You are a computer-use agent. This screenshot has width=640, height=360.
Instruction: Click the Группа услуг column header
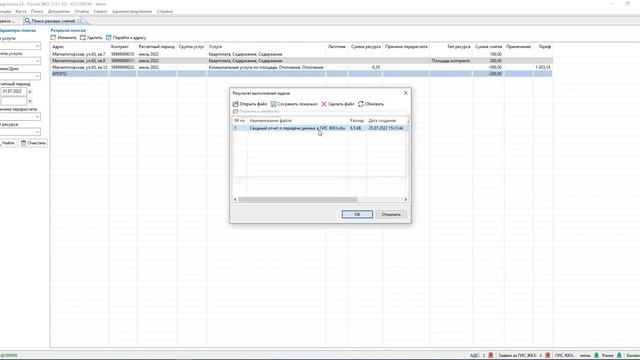(192, 47)
